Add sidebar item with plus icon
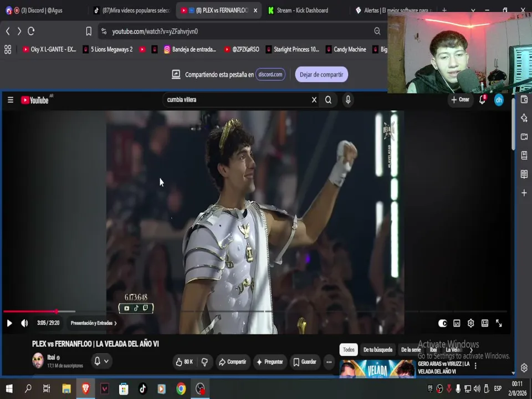This screenshot has height=399, width=532. [x=524, y=193]
